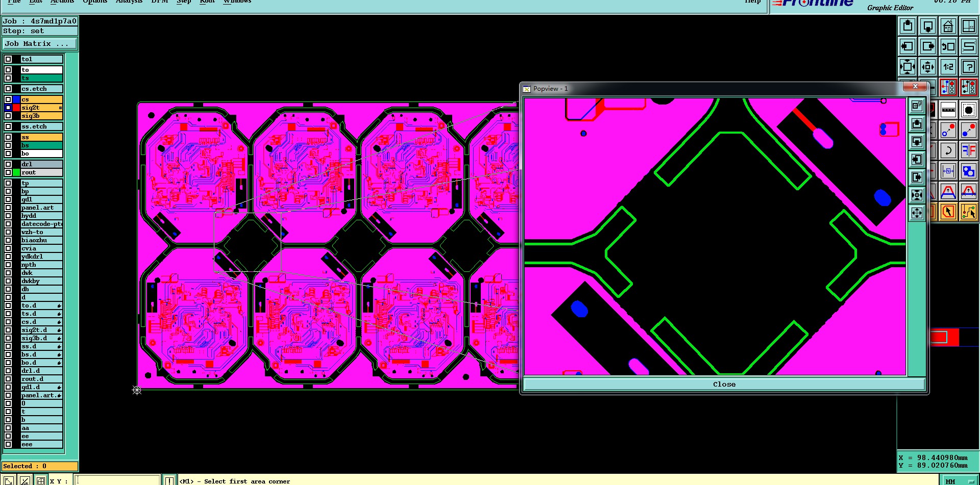980x485 pixels.
Task: Select layer name gd1.d in layer list
Action: click(x=41, y=387)
